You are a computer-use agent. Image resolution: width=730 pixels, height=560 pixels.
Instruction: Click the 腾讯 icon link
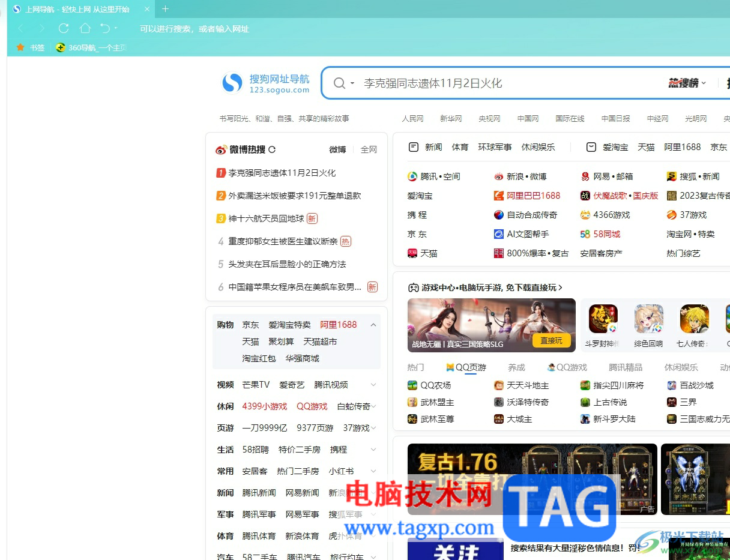412,176
